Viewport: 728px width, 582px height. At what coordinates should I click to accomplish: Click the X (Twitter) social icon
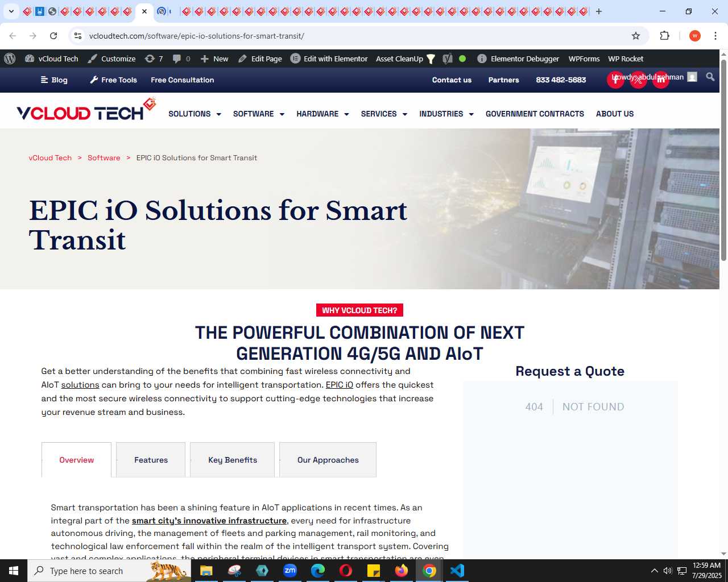point(638,80)
